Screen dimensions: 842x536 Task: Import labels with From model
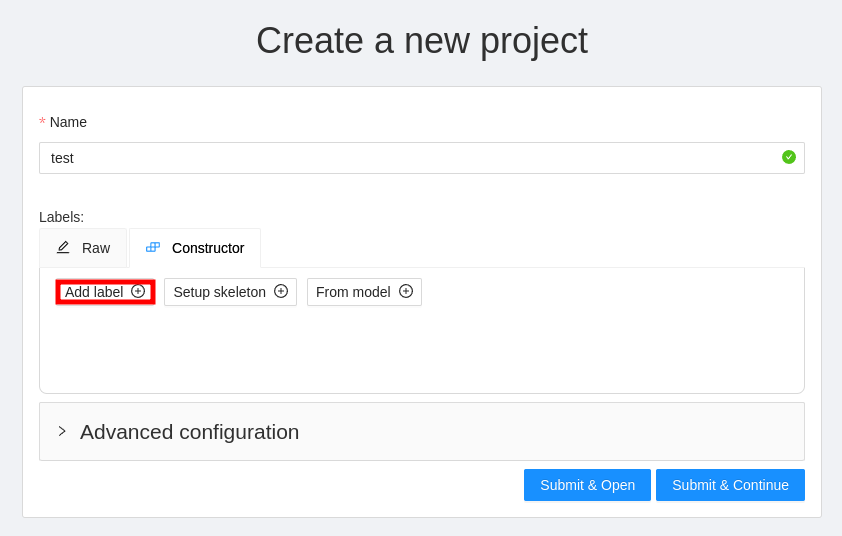[x=353, y=292]
